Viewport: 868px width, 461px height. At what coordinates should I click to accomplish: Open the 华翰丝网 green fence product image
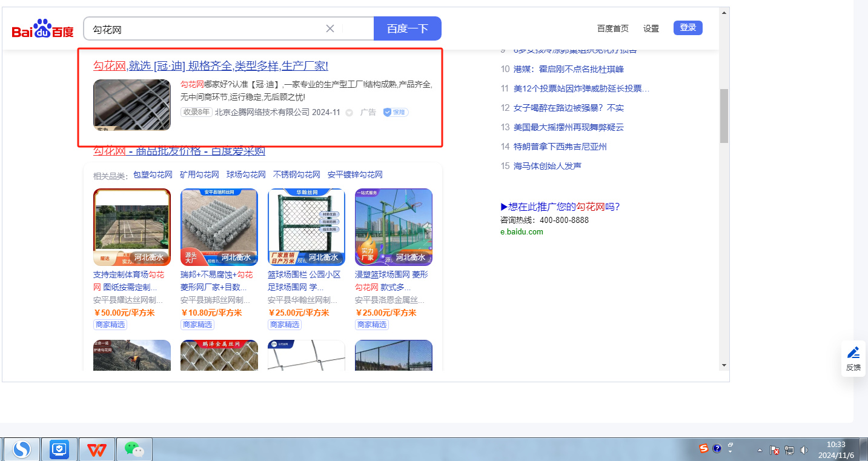(306, 227)
